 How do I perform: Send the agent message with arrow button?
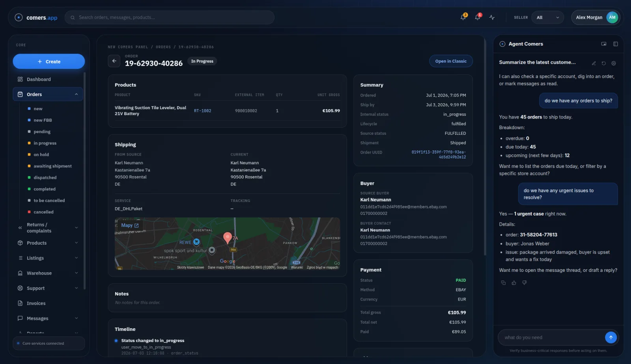pyautogui.click(x=610, y=337)
